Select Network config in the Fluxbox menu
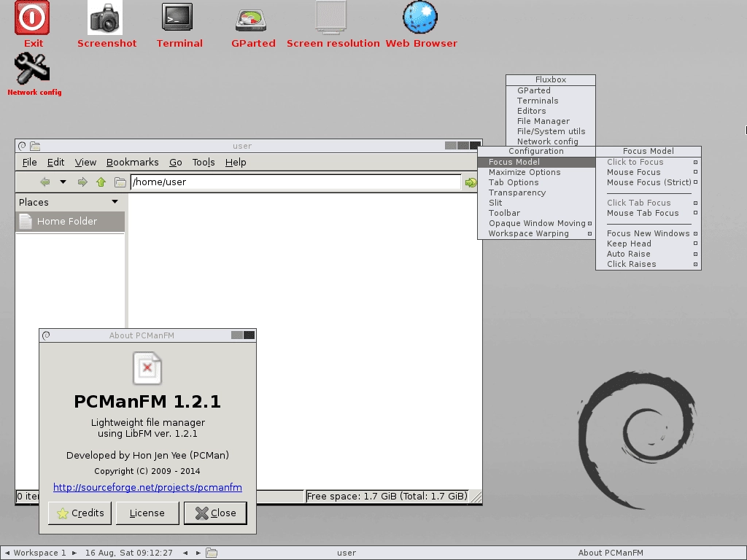This screenshot has width=747, height=560. [x=551, y=141]
